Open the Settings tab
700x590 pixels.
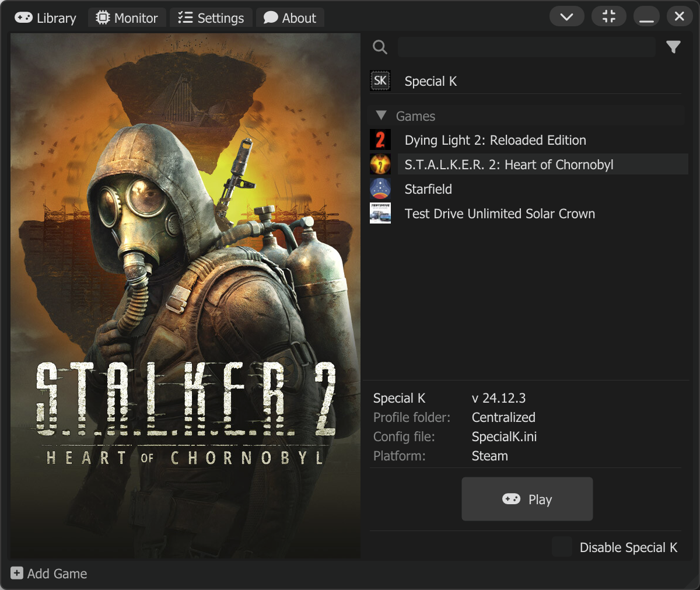(x=211, y=18)
